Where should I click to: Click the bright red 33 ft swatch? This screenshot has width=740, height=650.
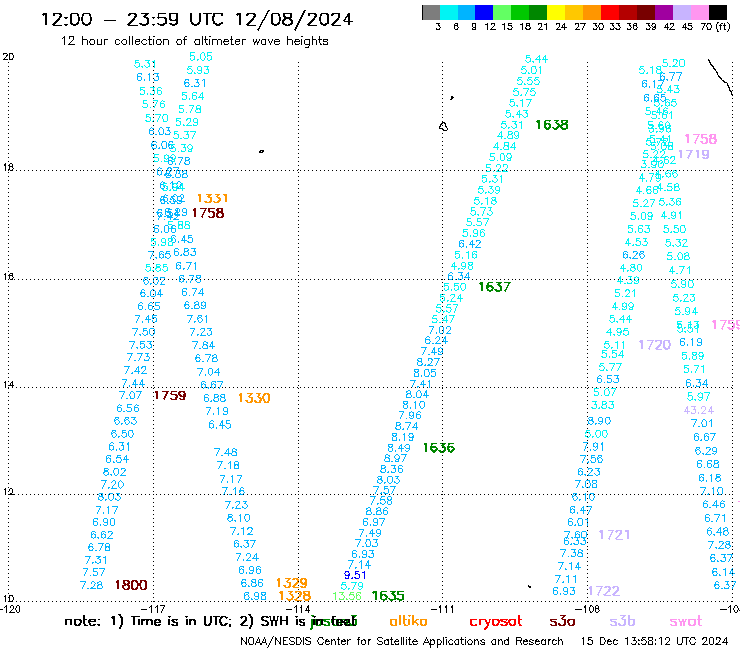(610, 12)
